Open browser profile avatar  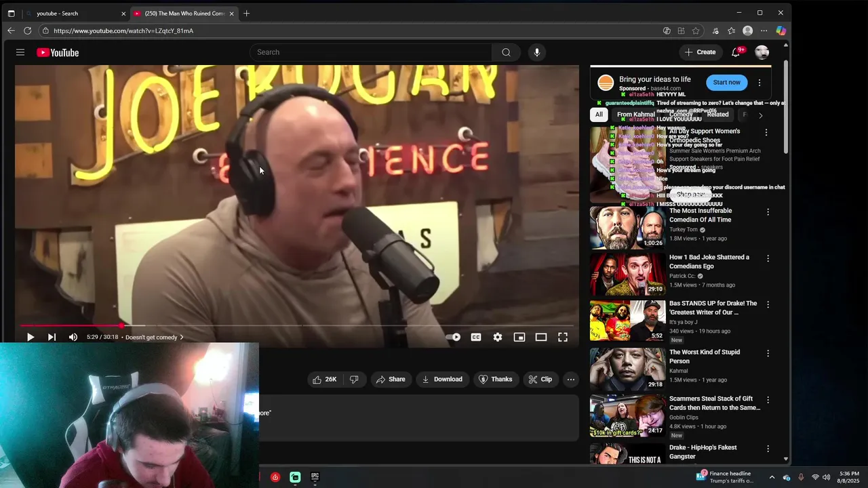747,30
